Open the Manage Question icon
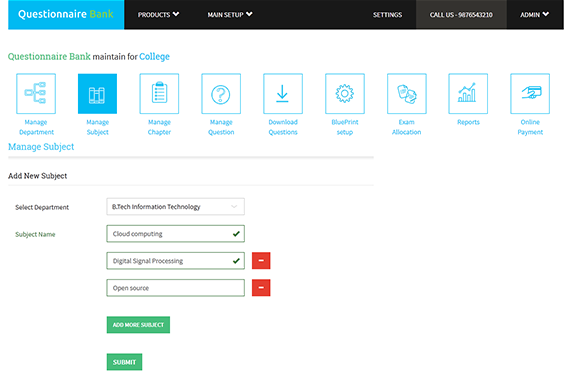 pos(221,94)
